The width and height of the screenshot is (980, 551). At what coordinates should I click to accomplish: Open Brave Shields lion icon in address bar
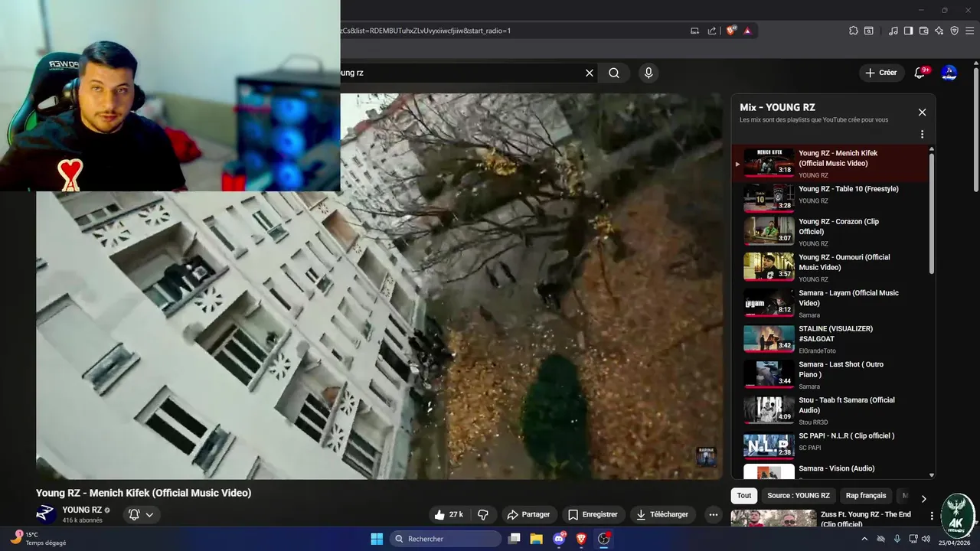coord(731,31)
